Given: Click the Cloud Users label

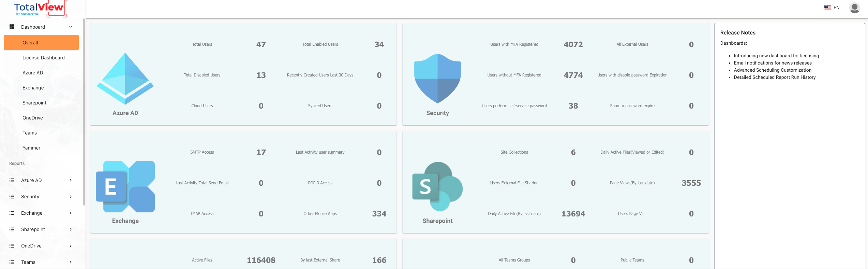Looking at the screenshot, I should pyautogui.click(x=202, y=106).
